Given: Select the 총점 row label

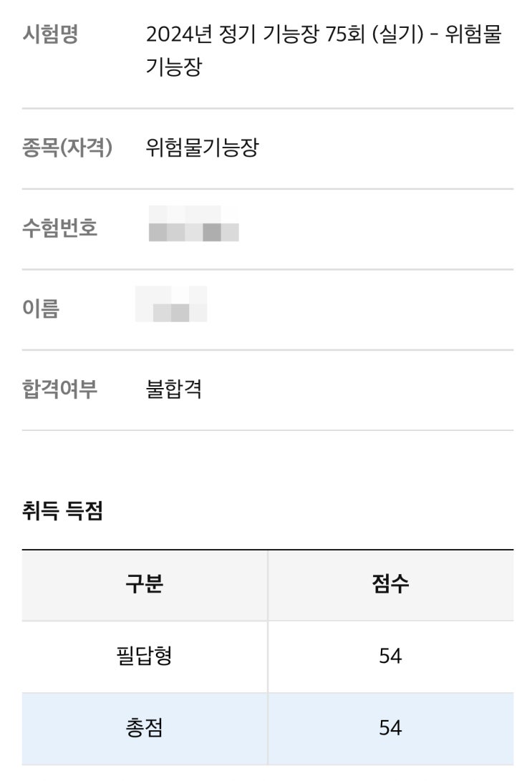Looking at the screenshot, I should (x=145, y=728).
